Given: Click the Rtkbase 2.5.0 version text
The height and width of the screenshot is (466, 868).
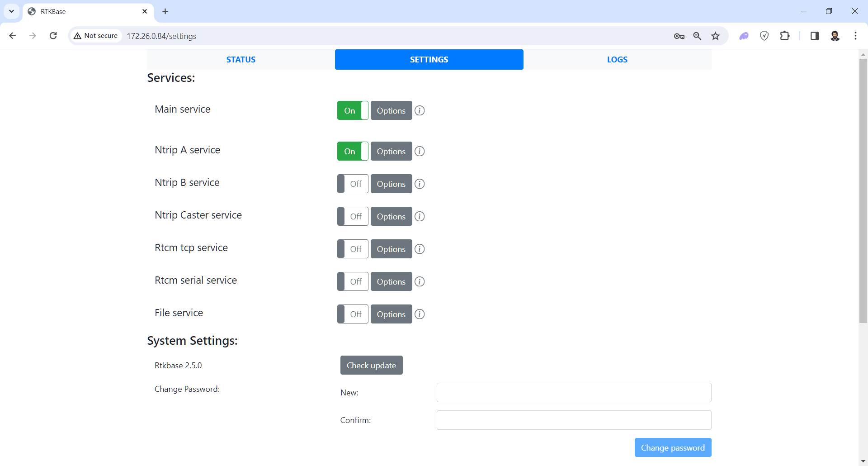Looking at the screenshot, I should tap(178, 366).
